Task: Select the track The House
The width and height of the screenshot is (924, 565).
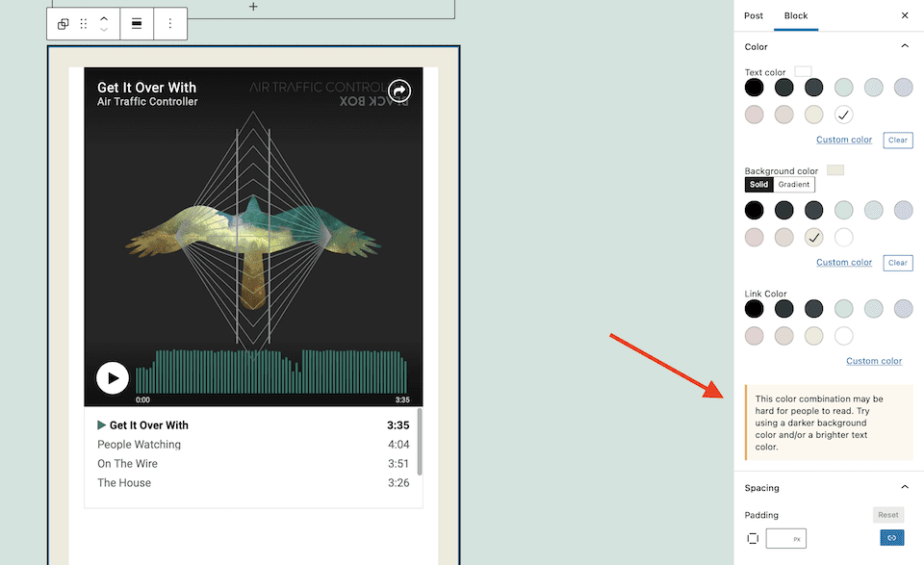Action: (x=253, y=482)
